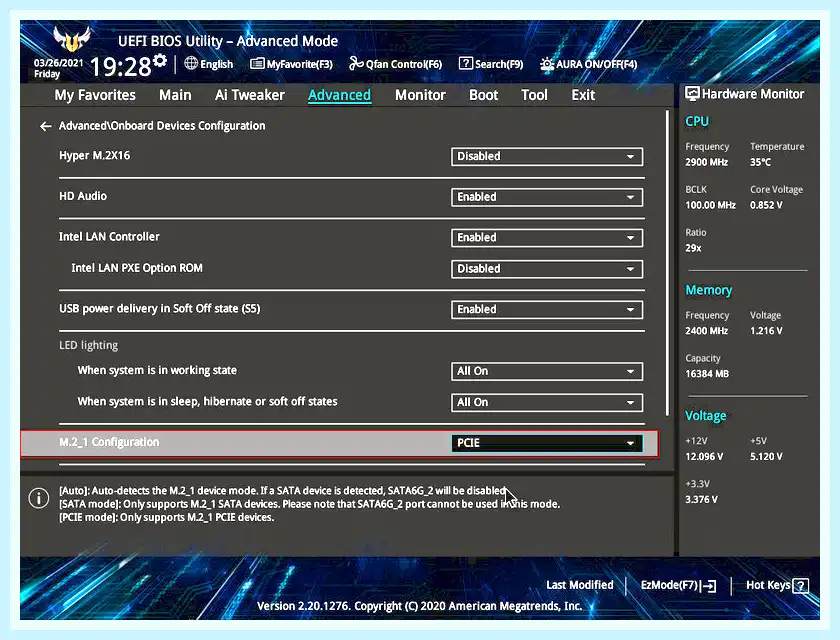Click the 1.216 V memory voltage value
This screenshot has width=840, height=640.
tap(766, 331)
